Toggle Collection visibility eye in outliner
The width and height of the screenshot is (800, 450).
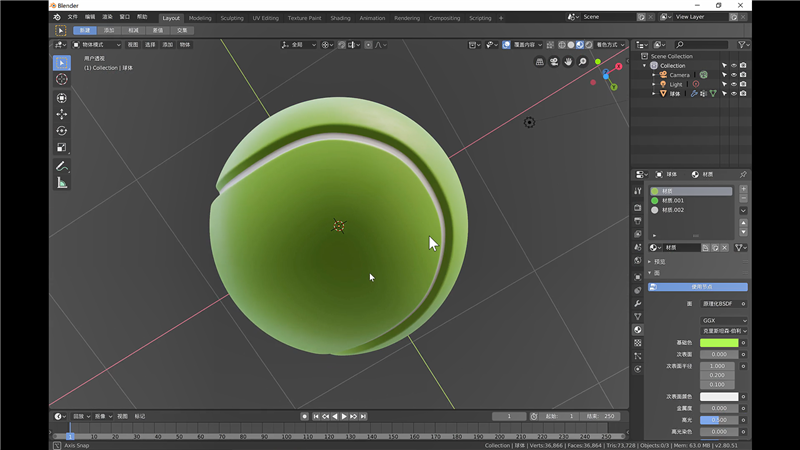734,65
